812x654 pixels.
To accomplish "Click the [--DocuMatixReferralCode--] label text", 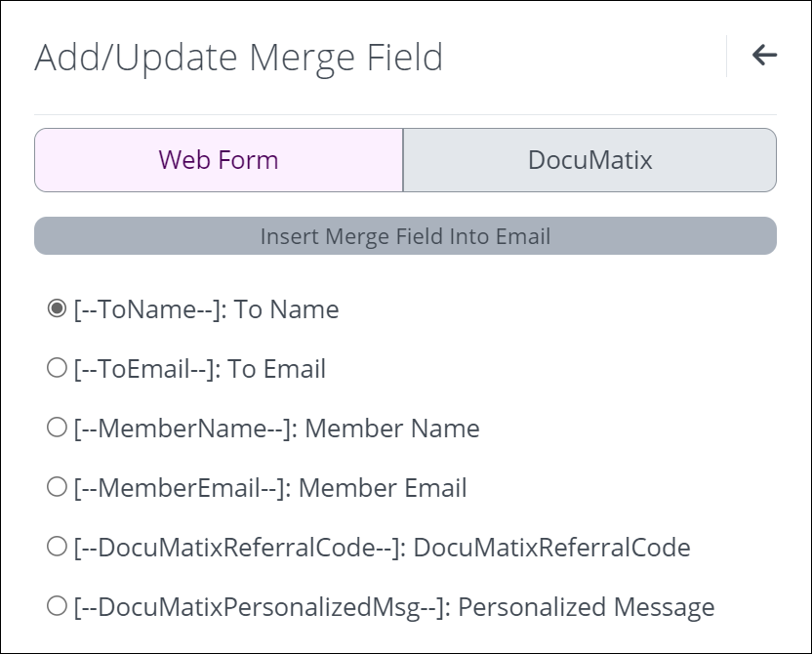I will [x=240, y=548].
